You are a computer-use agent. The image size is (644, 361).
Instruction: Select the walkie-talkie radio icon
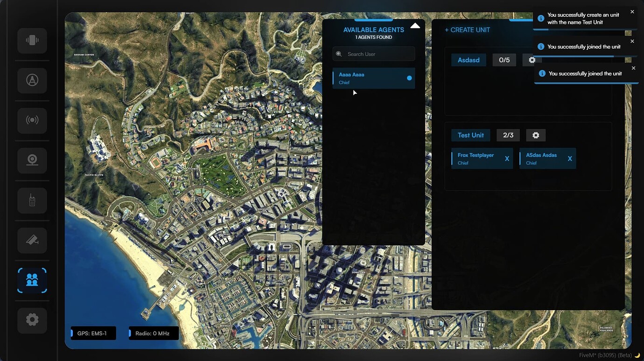tap(32, 200)
